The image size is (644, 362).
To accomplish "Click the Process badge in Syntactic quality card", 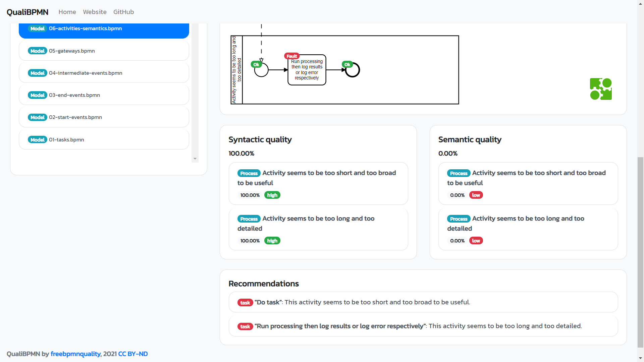I will 249,173.
